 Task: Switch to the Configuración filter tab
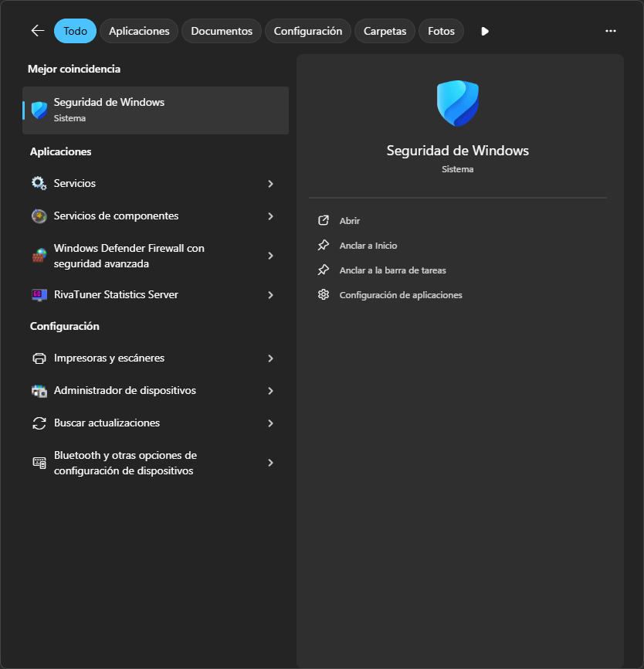tap(308, 31)
